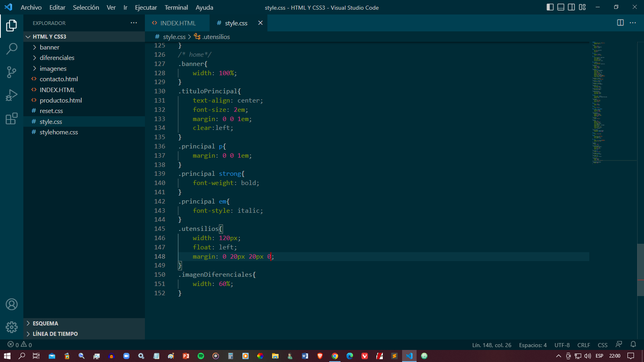
Task: Click the VS Code logo menu icon
Action: 8,7
